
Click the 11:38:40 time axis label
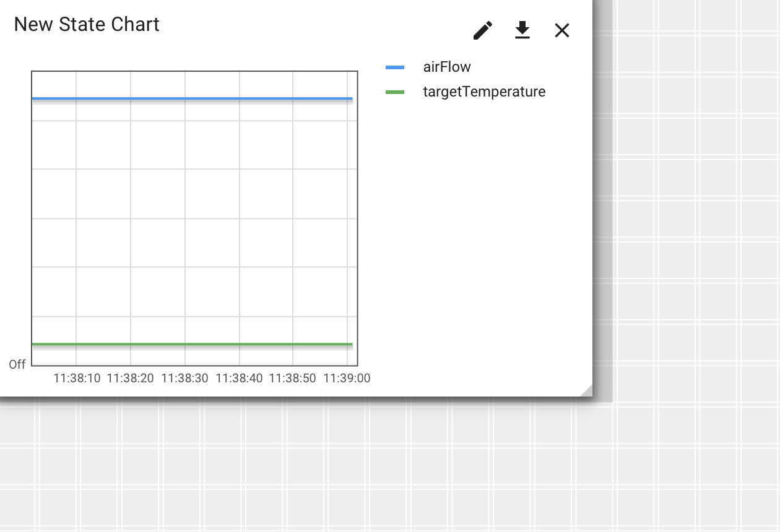(x=239, y=378)
